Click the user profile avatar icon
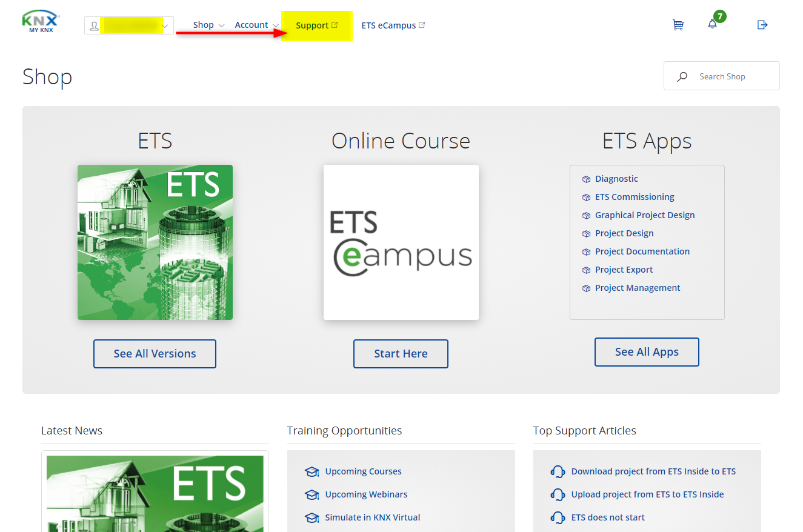This screenshot has width=803, height=532. (x=94, y=26)
